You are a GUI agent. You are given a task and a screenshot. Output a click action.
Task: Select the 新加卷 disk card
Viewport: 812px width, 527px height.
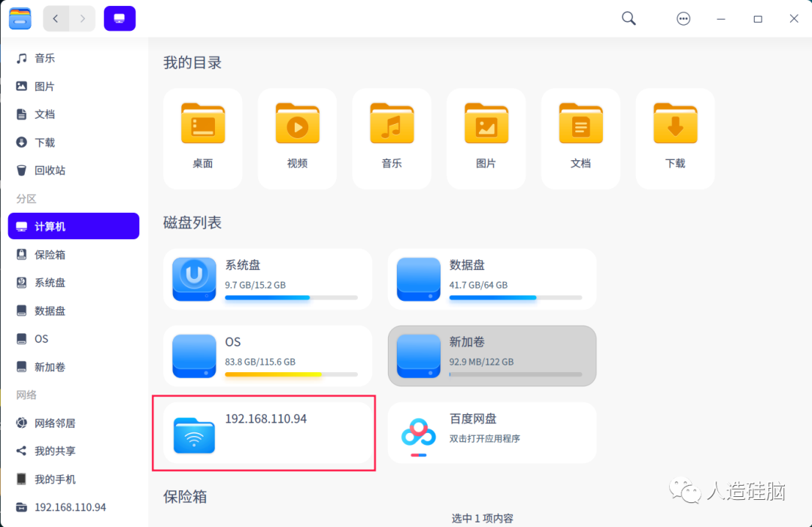coord(492,356)
